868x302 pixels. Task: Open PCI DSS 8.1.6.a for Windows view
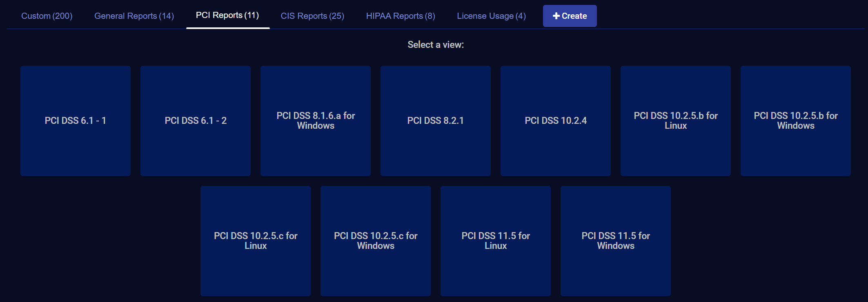(x=316, y=121)
